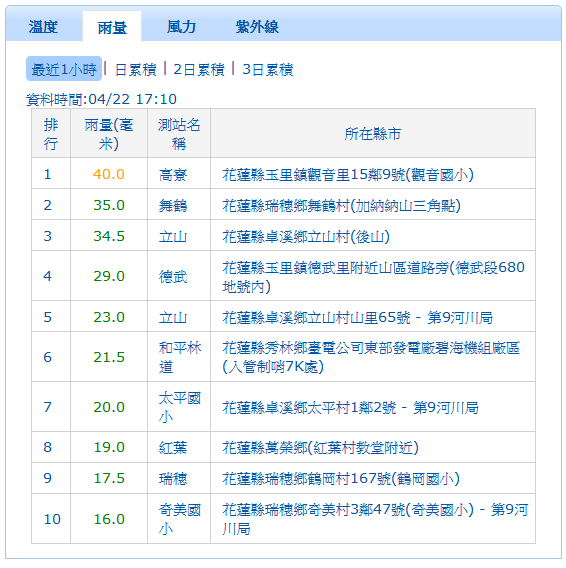Open the 紫外線 tab
Viewport: 566px width, 568px height.
point(257,27)
